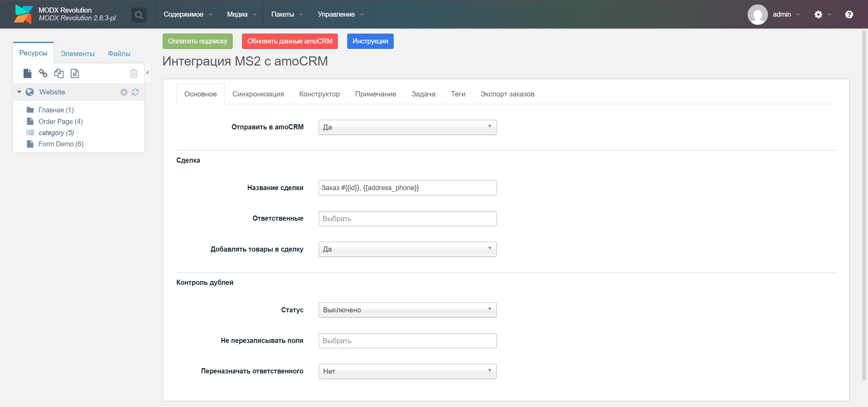Click the document icon beside Order Page

[30, 121]
